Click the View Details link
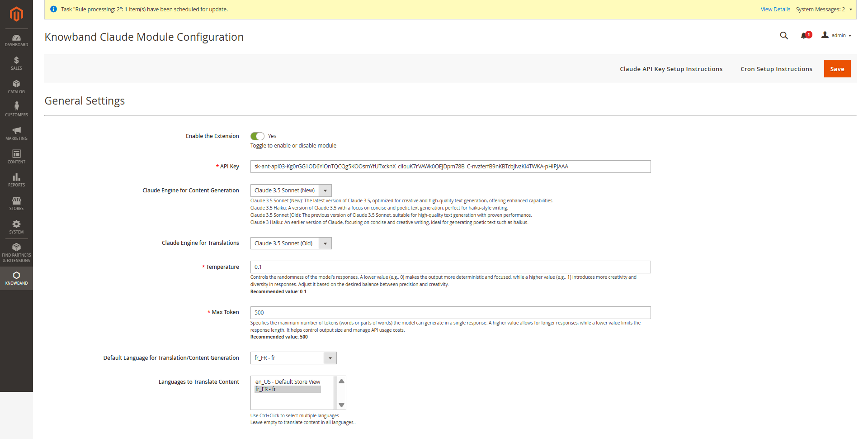The height and width of the screenshot is (439, 868). point(775,10)
